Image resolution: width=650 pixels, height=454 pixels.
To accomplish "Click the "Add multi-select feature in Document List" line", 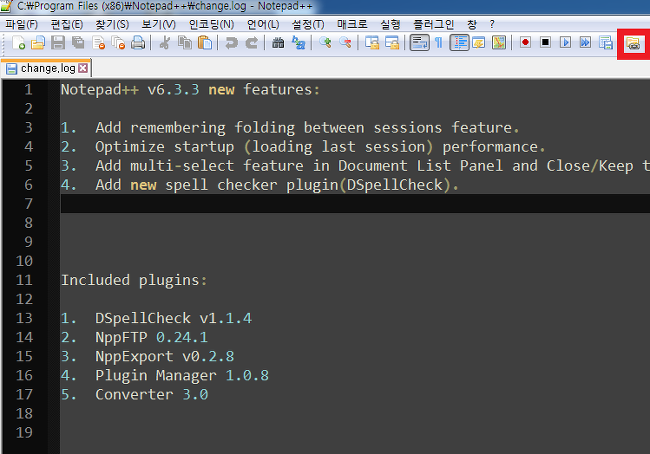I will pos(372,166).
